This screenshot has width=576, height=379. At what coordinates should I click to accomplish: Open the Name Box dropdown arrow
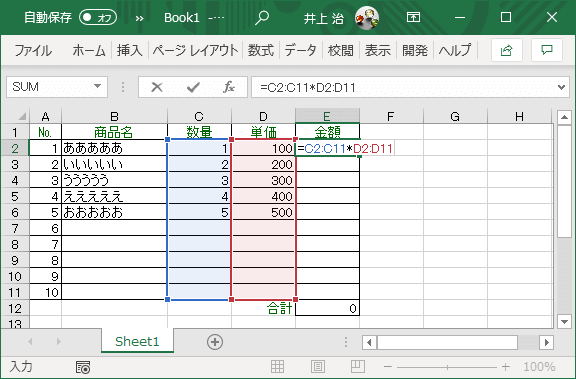(x=97, y=87)
